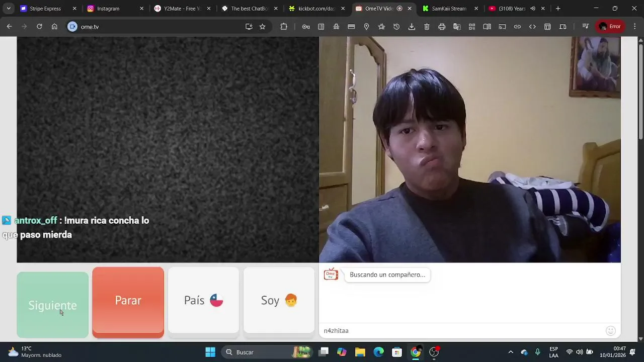Click the Siguiente button

pos(52,305)
